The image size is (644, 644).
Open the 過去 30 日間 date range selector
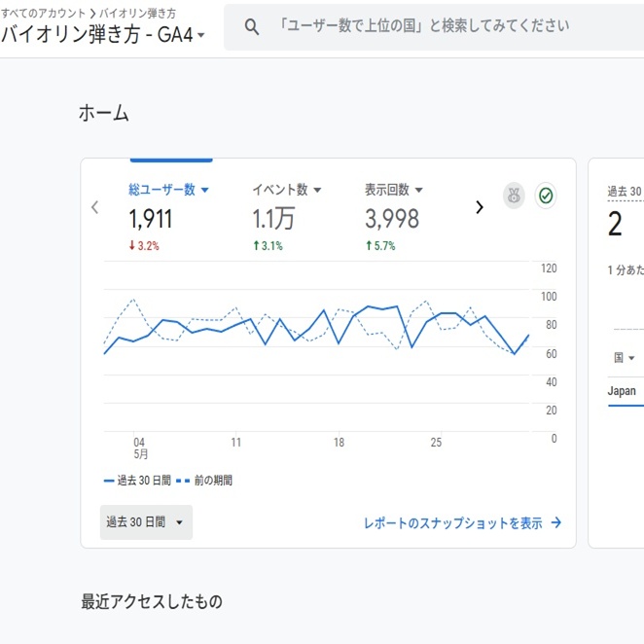coord(146,522)
